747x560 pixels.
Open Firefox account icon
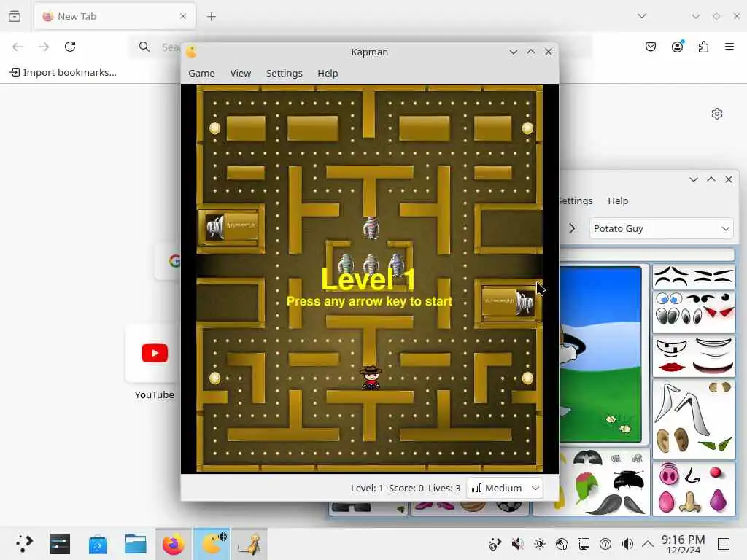coord(677,47)
